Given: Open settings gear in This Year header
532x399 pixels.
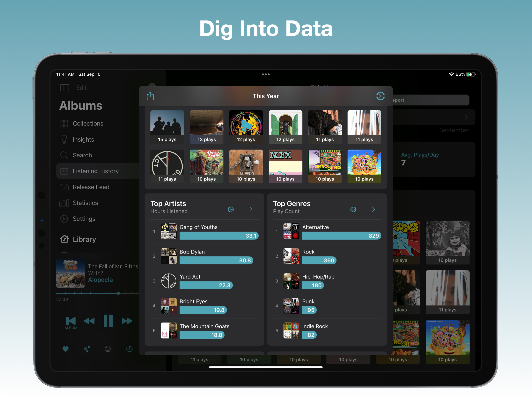Looking at the screenshot, I should click(380, 96).
